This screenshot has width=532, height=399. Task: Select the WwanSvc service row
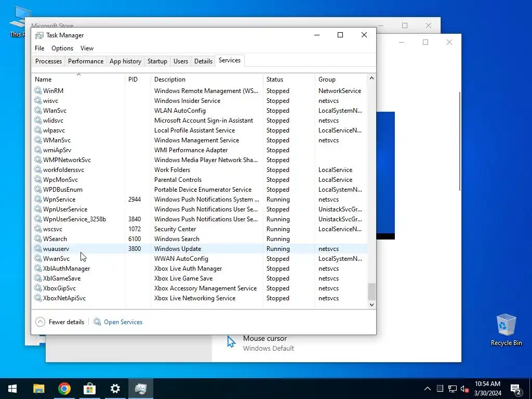(x=199, y=259)
